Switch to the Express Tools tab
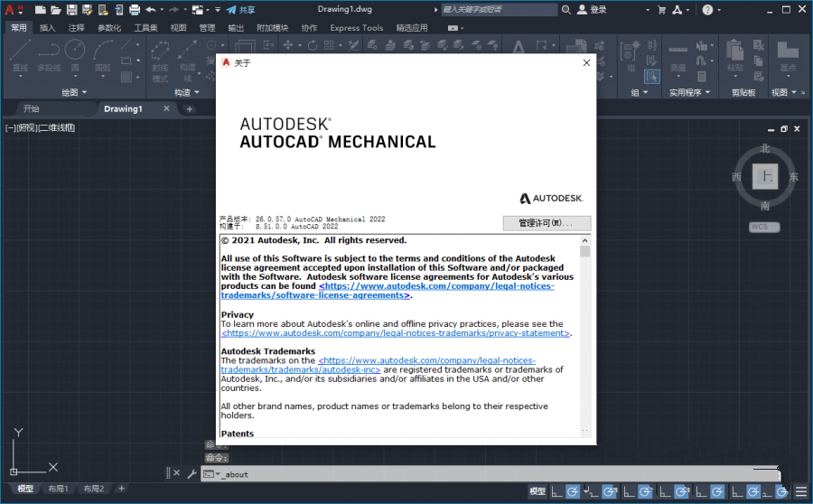Image resolution: width=813 pixels, height=504 pixels. [357, 28]
